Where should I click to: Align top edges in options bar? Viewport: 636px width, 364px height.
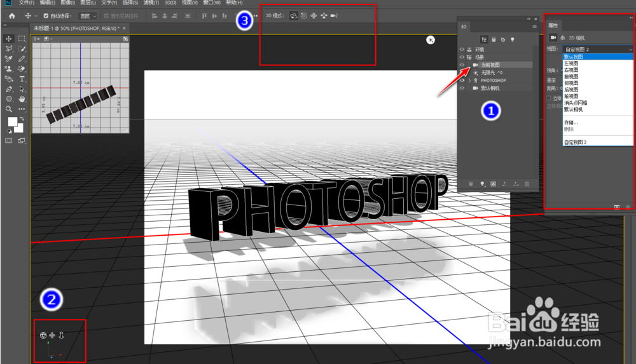tap(204, 16)
